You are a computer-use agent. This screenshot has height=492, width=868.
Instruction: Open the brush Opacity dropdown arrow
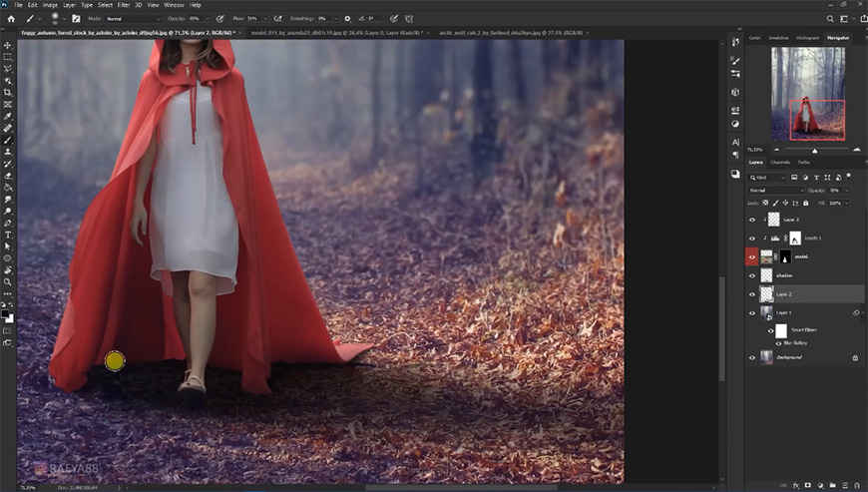pyautogui.click(x=208, y=19)
